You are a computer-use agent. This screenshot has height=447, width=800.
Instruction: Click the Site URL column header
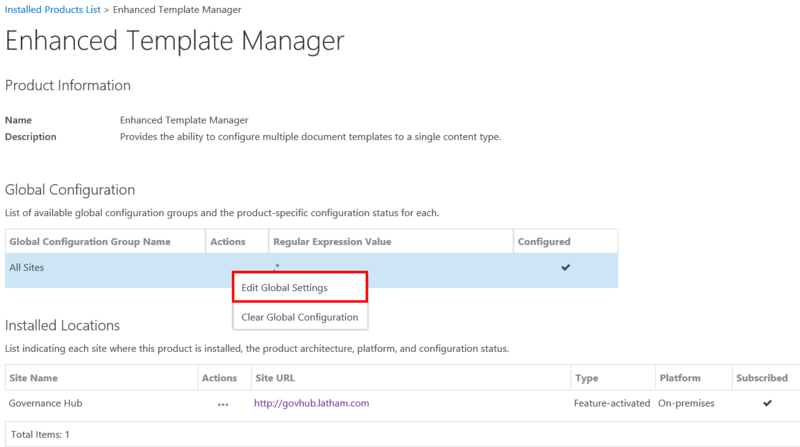(x=274, y=378)
